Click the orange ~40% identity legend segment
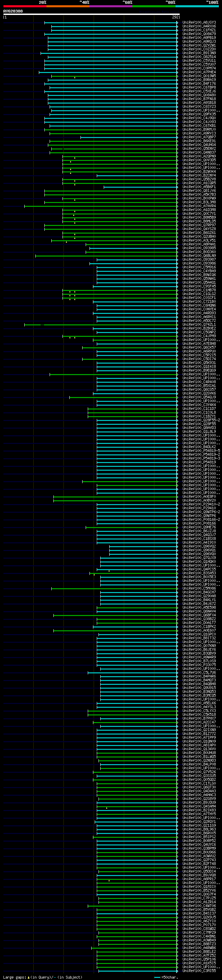Viewport: 222px width, 980px height. [x=68, y=6]
